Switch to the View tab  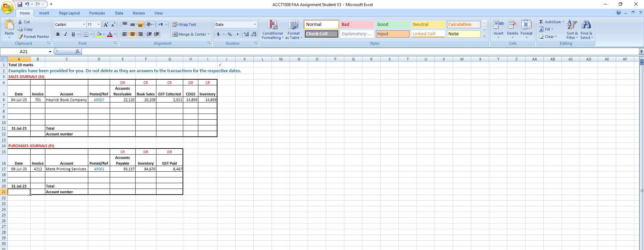[x=158, y=13]
